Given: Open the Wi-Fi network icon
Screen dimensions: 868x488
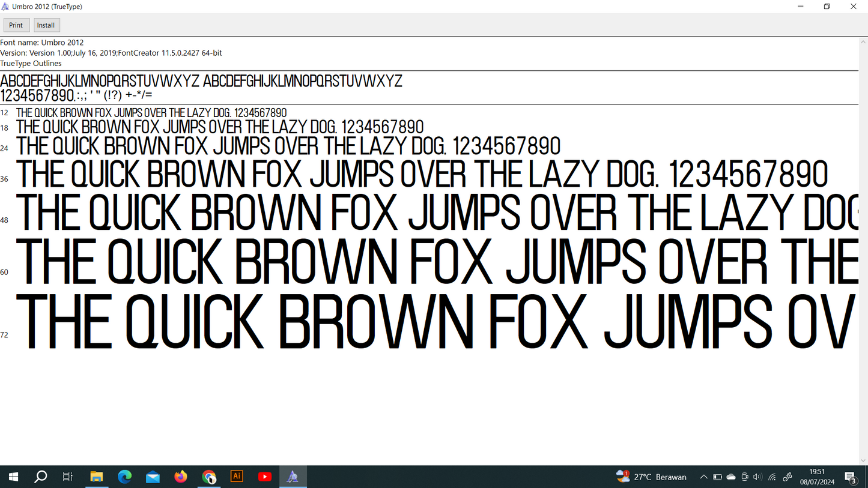Looking at the screenshot, I should coord(771,477).
